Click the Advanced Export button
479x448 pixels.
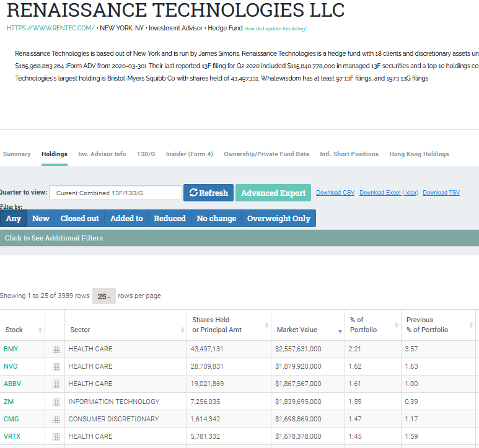pyautogui.click(x=273, y=193)
